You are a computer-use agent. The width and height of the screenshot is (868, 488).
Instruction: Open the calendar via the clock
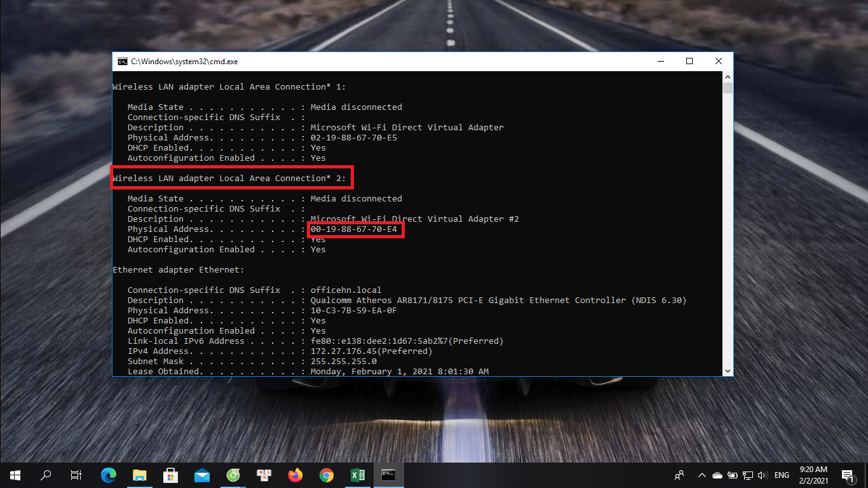(x=813, y=475)
